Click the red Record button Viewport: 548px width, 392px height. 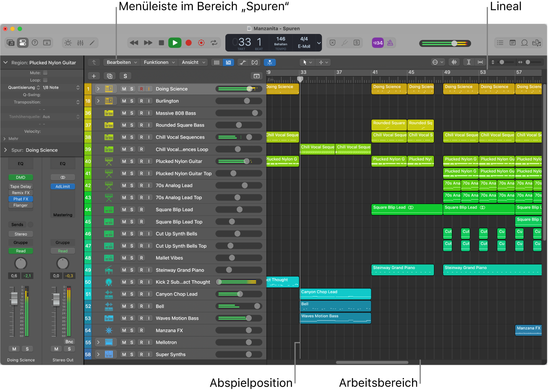point(189,43)
